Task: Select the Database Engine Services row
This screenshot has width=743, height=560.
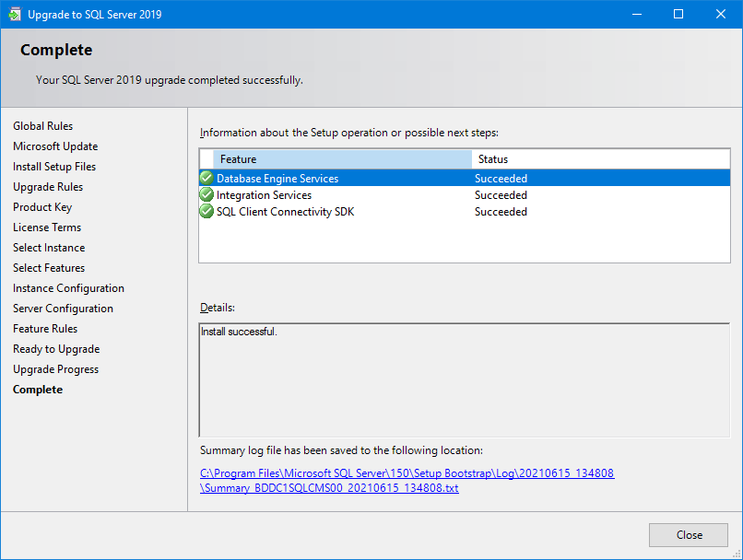Action: coord(277,179)
